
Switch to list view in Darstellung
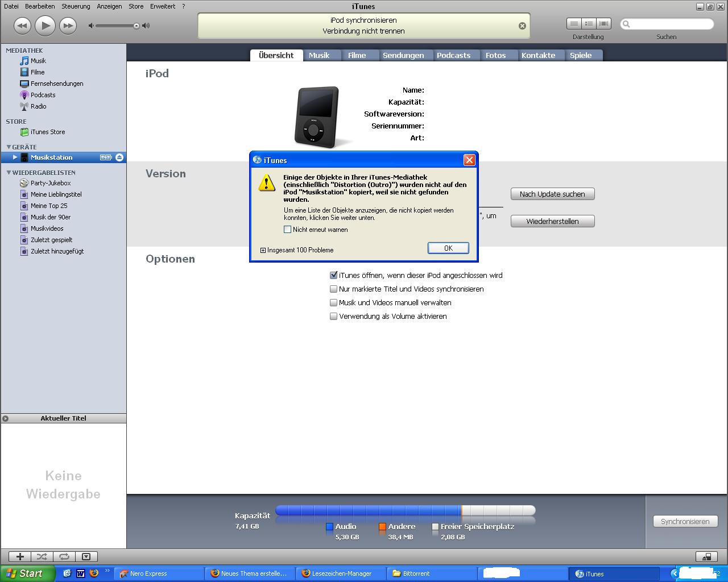574,23
